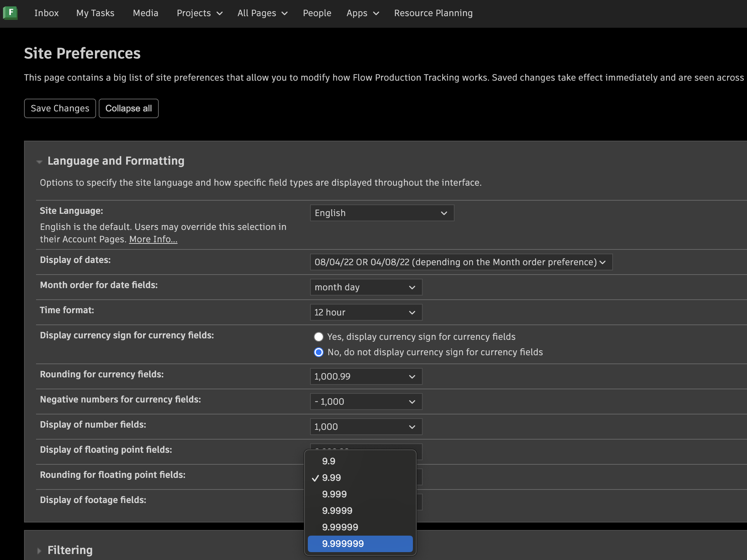The width and height of the screenshot is (747, 560).
Task: Expand the Filtering section
Action: point(39,550)
